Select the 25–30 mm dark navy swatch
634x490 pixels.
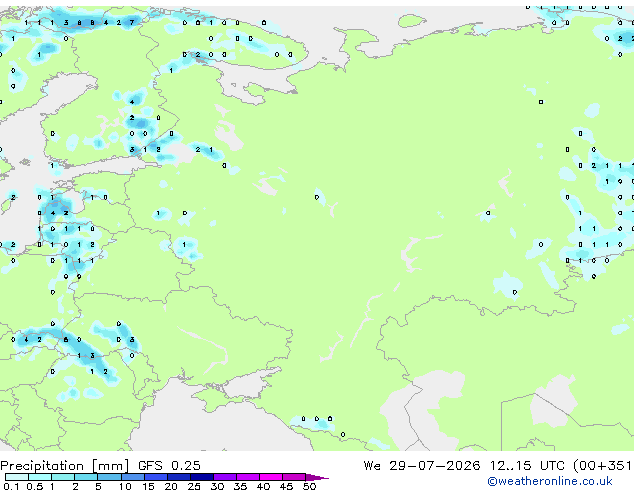point(201,477)
